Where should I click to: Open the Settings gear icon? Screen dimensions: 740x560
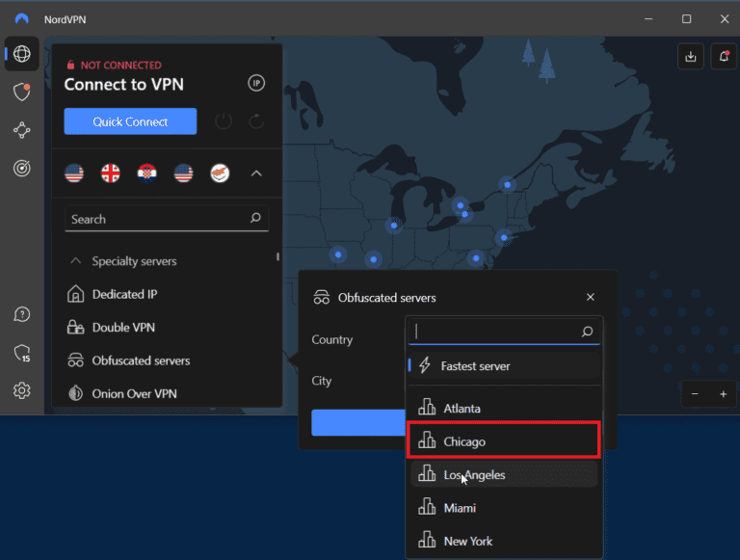[22, 390]
